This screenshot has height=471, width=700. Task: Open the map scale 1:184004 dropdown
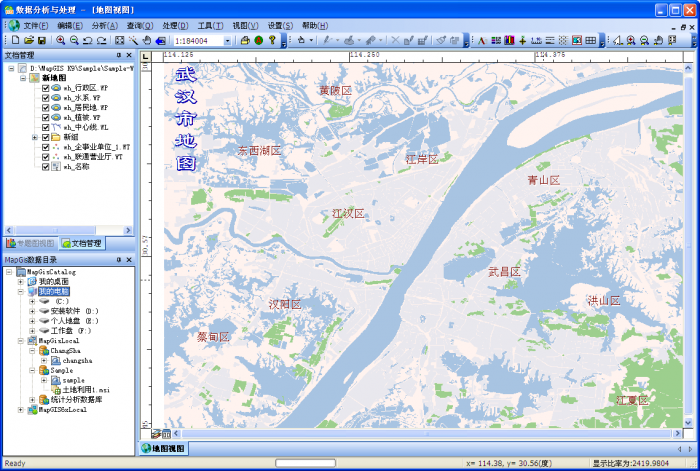[x=228, y=40]
